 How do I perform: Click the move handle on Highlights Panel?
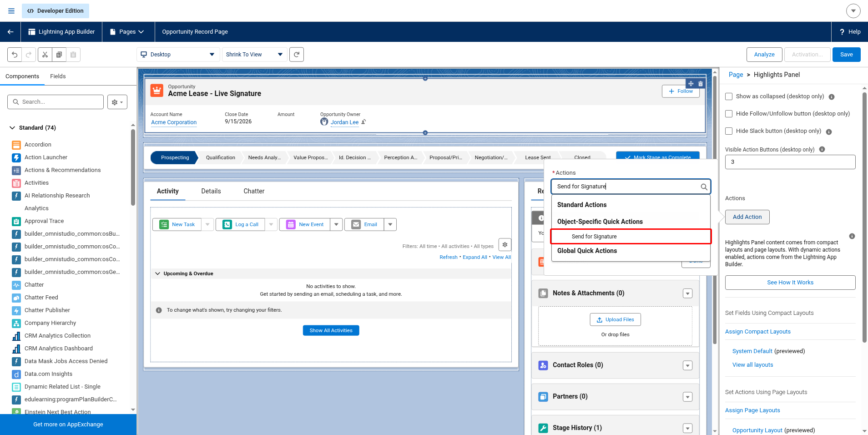(x=691, y=84)
